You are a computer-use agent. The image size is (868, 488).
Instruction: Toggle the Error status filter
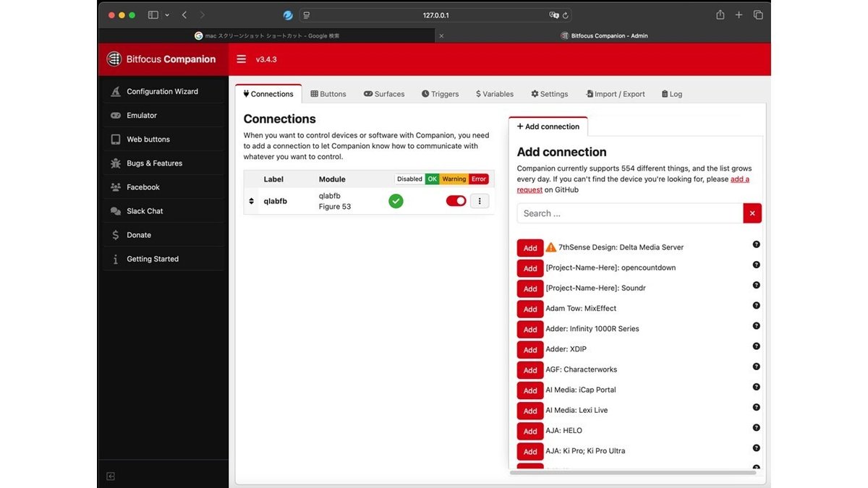[479, 179]
